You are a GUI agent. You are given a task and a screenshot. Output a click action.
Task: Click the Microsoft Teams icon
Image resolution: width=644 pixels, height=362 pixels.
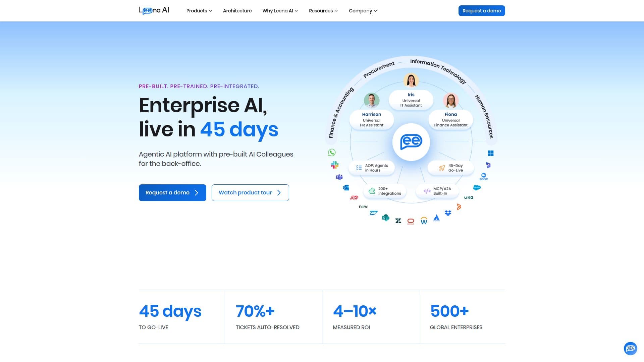(x=339, y=177)
